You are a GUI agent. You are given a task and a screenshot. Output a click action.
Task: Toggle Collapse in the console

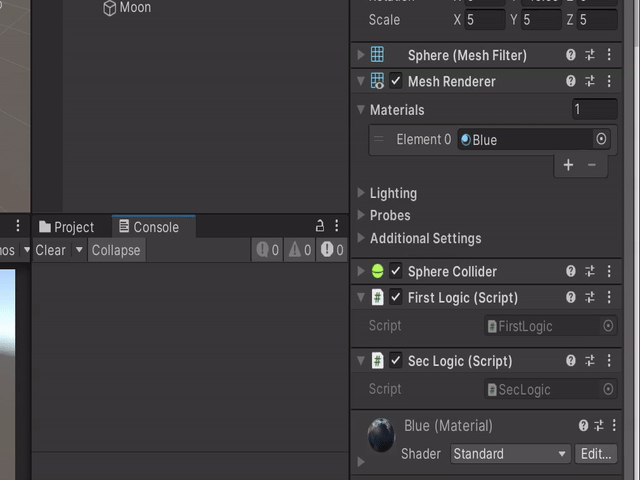point(116,250)
